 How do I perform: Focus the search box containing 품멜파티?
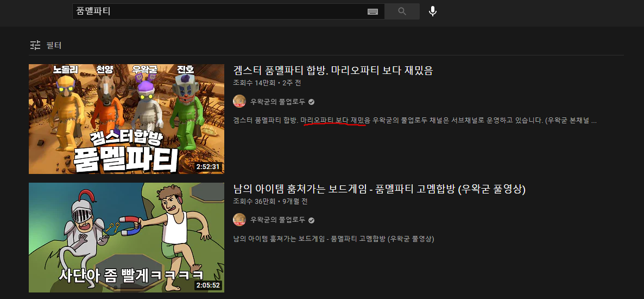(x=229, y=11)
